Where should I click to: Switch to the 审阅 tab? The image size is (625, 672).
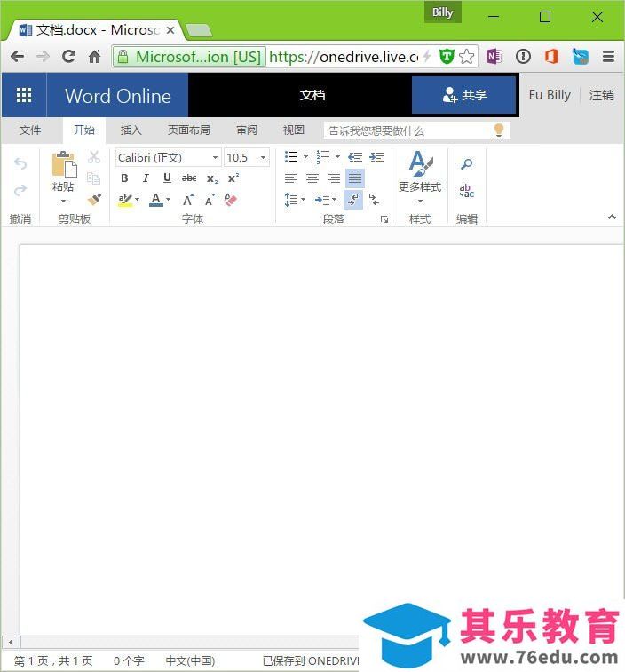click(247, 130)
